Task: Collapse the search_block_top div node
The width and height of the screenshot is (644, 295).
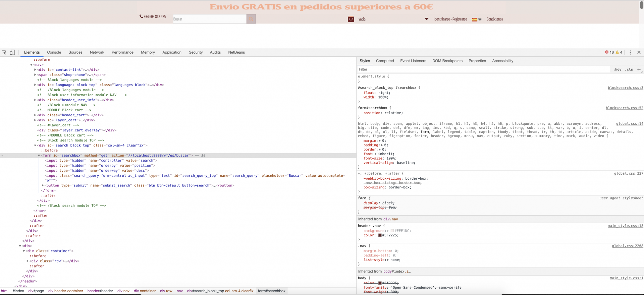Action: coord(35,145)
